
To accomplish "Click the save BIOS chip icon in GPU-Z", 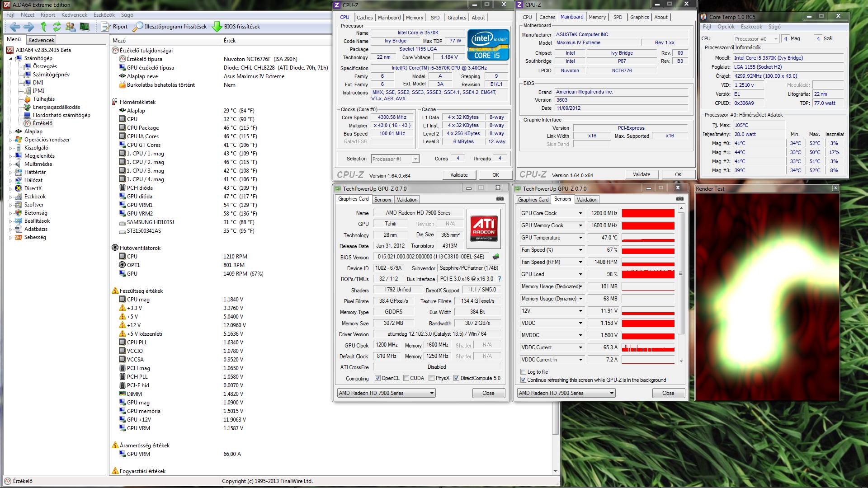I will pos(496,257).
